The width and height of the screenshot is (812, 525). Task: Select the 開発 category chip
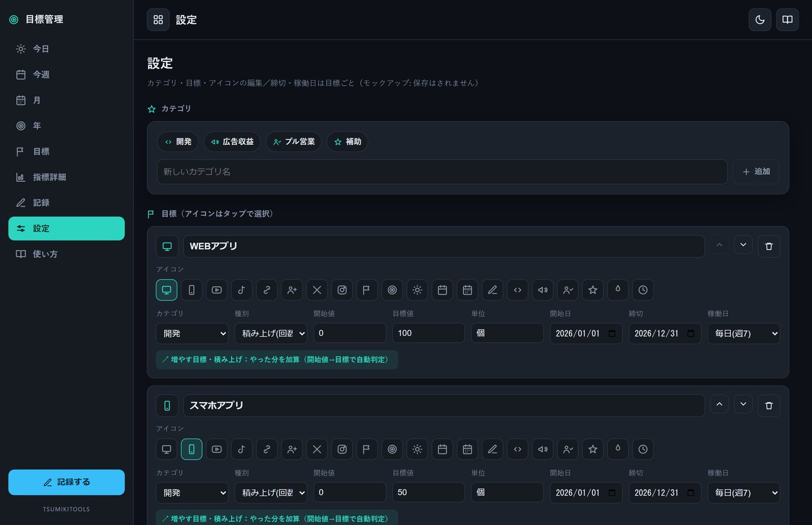click(x=178, y=141)
